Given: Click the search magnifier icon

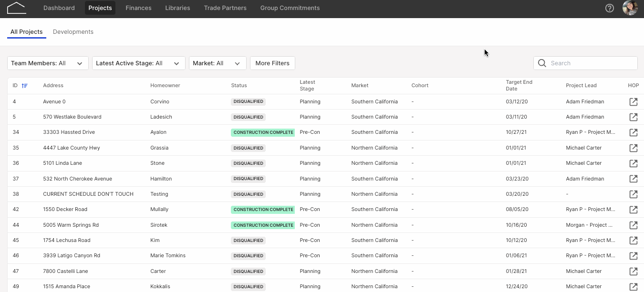Looking at the screenshot, I should tap(542, 63).
